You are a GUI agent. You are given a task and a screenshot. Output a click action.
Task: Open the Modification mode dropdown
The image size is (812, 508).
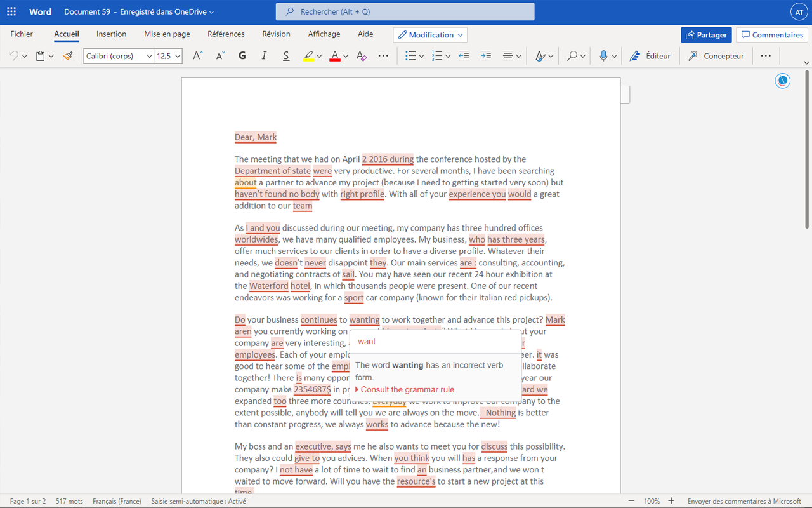(430, 34)
